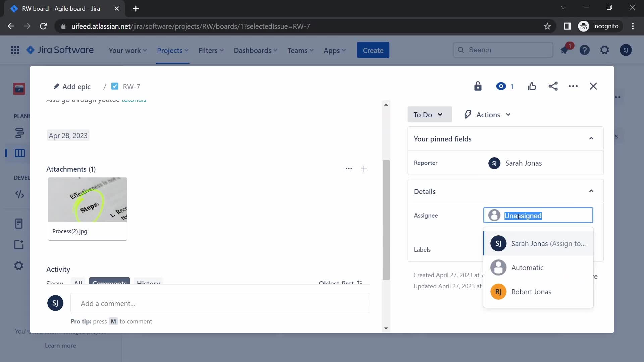Viewport: 644px width, 362px height.
Task: Expand the Details section chevron
Action: [591, 191]
